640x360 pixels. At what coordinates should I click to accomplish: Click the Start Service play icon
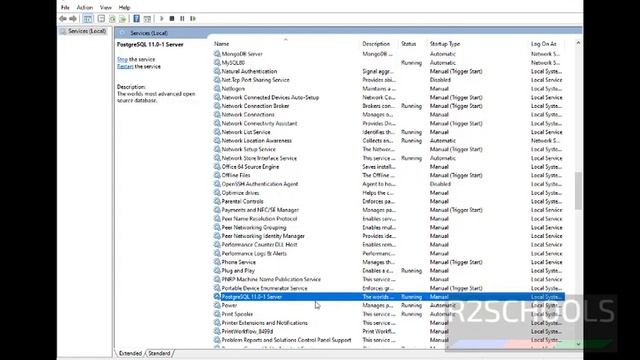162,19
